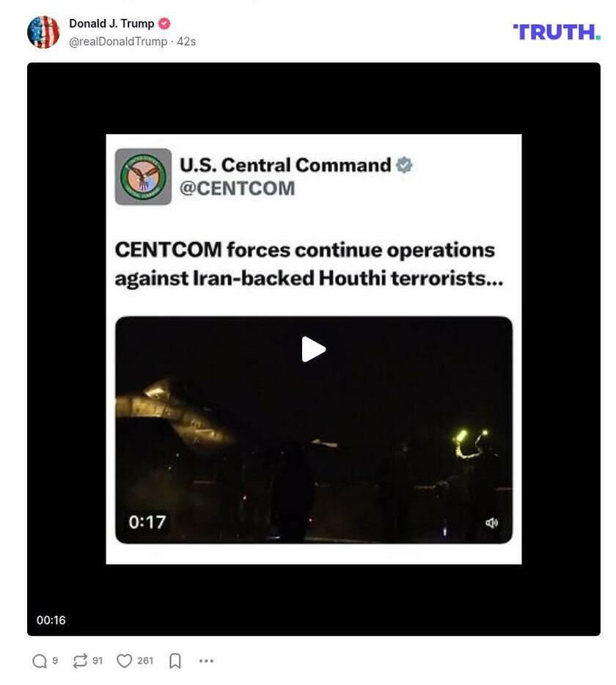Click the reply comment bubble icon
The width and height of the screenshot is (616, 685).
point(40,661)
